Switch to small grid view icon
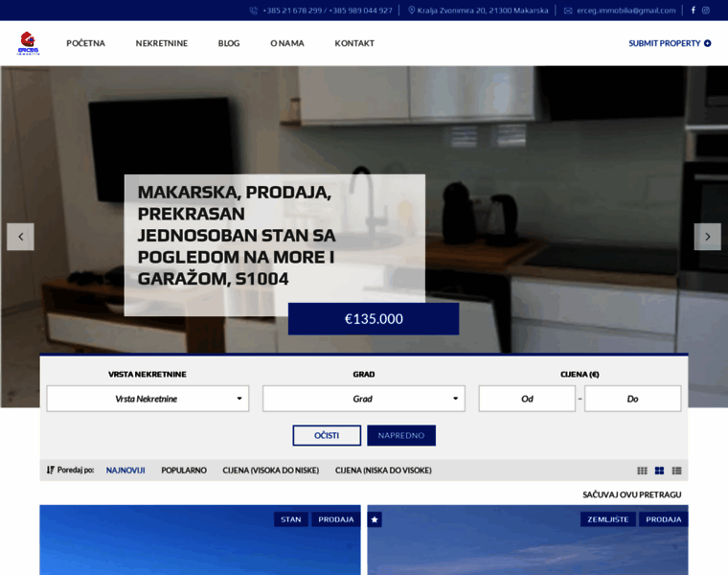Screen dimensions: 728x575 coord(642,471)
